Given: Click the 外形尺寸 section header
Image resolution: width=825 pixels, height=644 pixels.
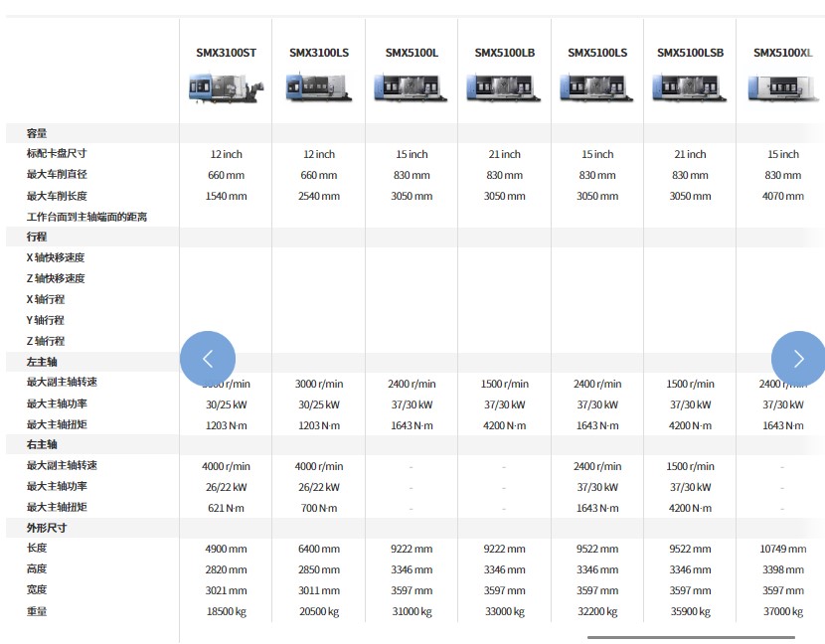Looking at the screenshot, I should (47, 528).
